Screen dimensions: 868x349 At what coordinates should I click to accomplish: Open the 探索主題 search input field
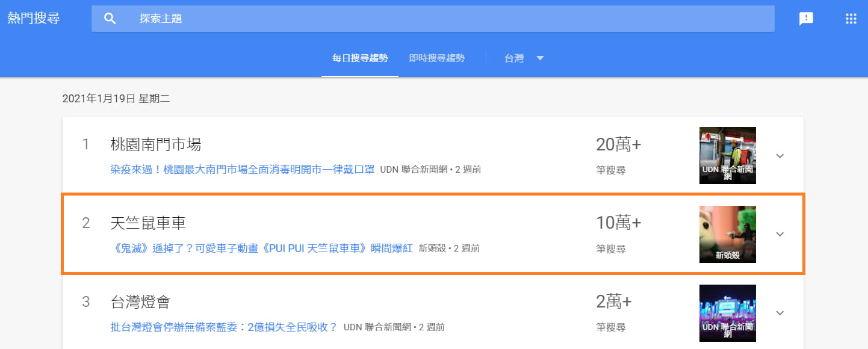[361, 18]
